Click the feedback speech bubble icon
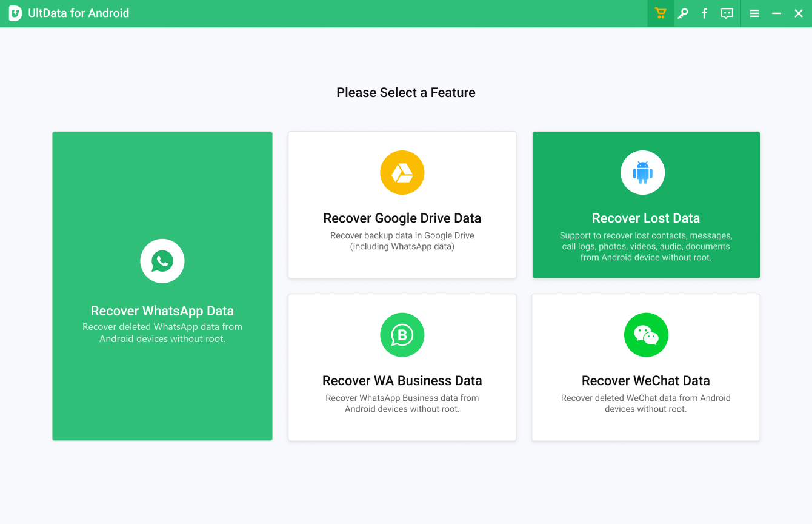812x524 pixels. (727, 13)
